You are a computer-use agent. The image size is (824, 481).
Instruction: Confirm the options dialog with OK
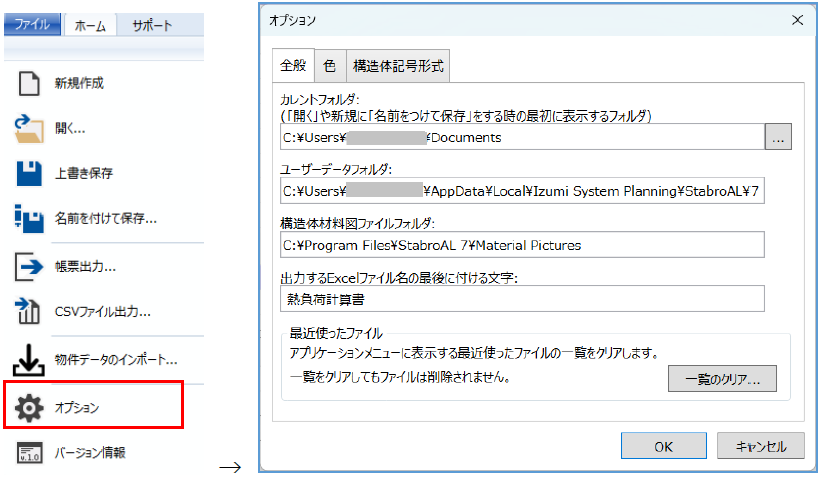click(663, 447)
